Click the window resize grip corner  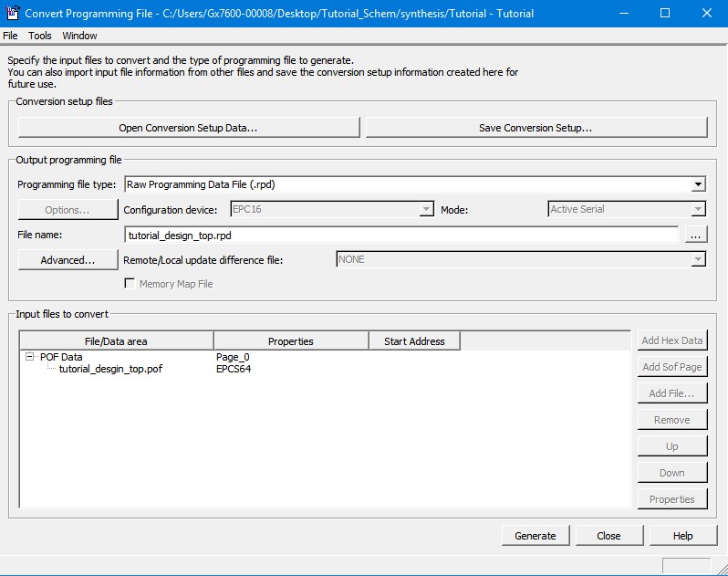coord(722,570)
